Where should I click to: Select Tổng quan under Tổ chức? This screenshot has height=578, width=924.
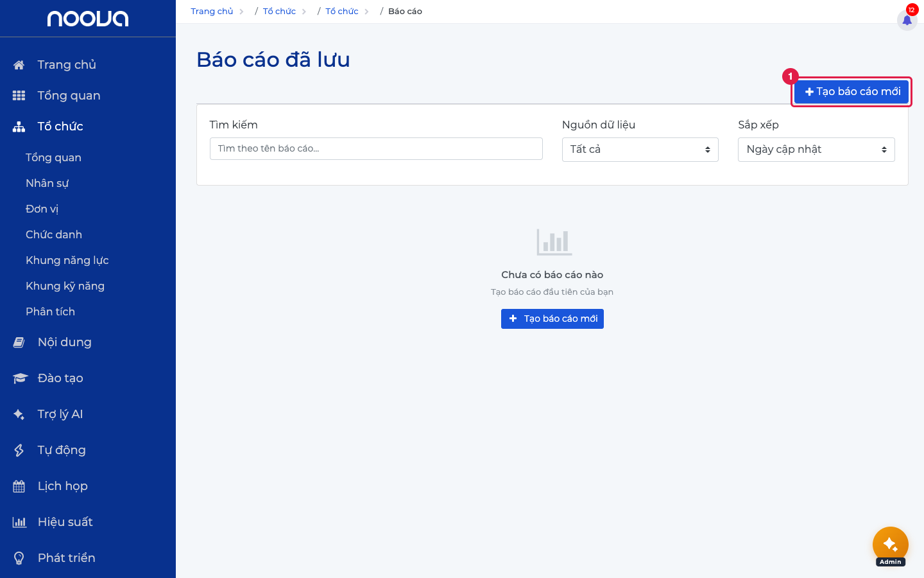coord(53,157)
